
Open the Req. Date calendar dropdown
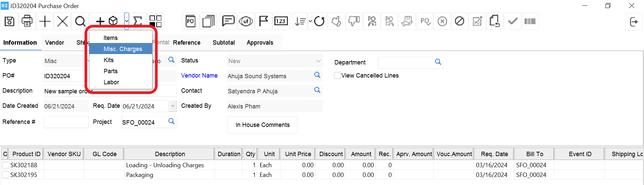tap(172, 106)
